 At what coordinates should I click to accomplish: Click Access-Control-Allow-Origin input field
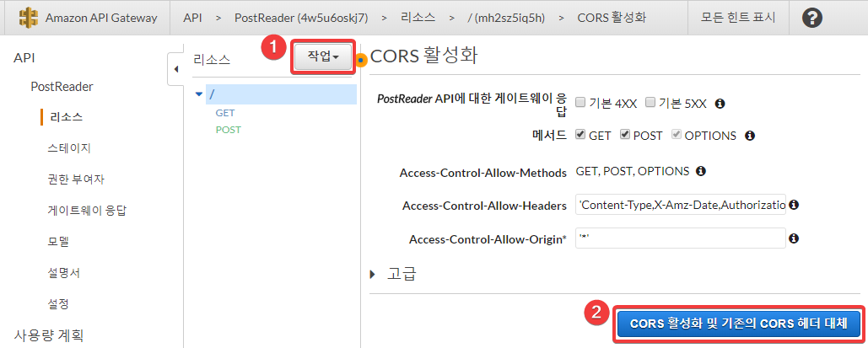tap(681, 238)
